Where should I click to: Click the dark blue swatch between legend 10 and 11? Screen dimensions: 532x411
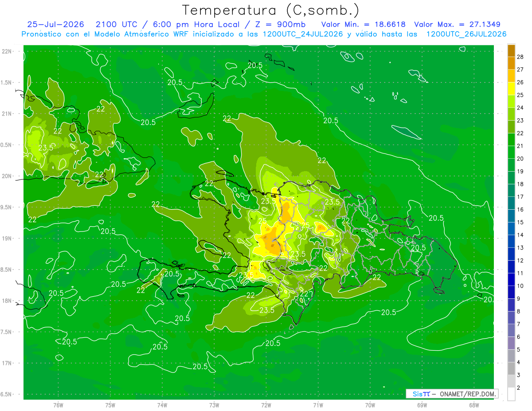[x=511, y=280]
